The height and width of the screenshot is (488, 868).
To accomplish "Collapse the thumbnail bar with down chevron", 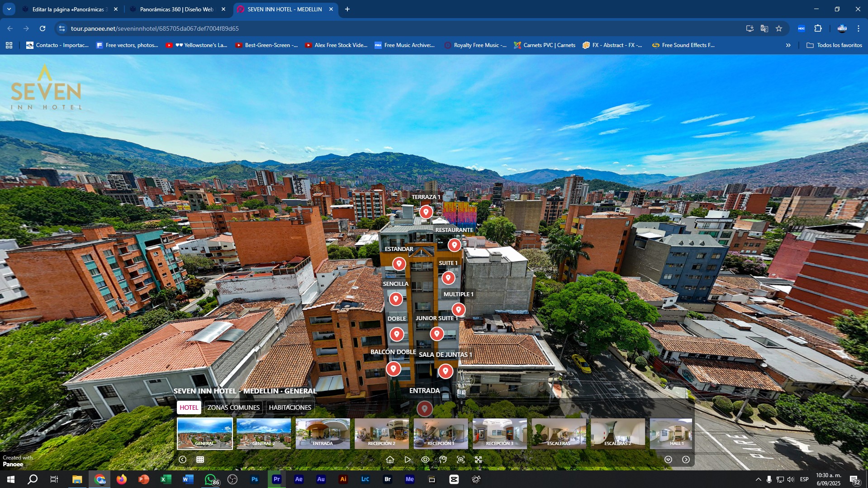I will [668, 460].
